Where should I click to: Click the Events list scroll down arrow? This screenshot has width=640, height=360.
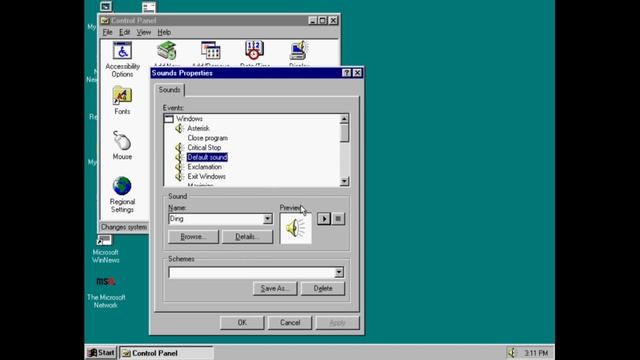[x=344, y=181]
